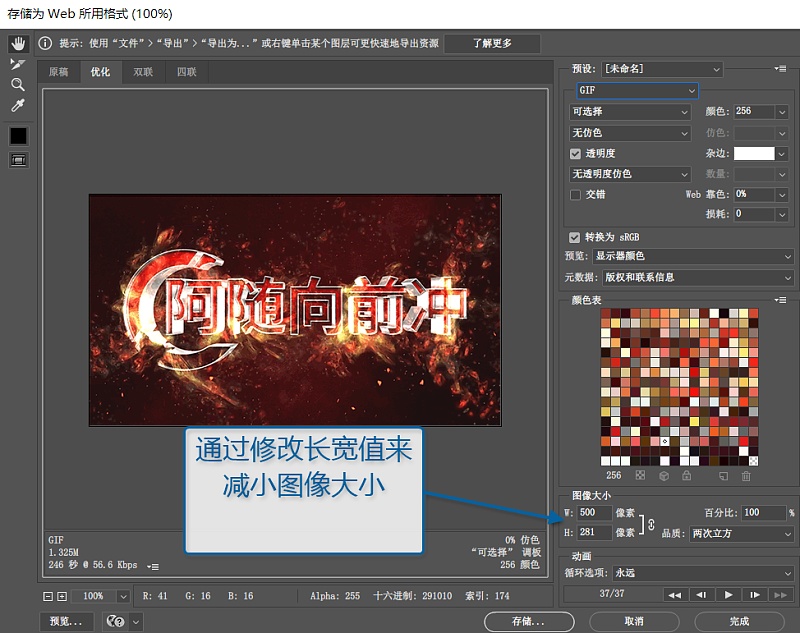Click the 存储... button
Image resolution: width=800 pixels, height=633 pixels.
coord(529,621)
